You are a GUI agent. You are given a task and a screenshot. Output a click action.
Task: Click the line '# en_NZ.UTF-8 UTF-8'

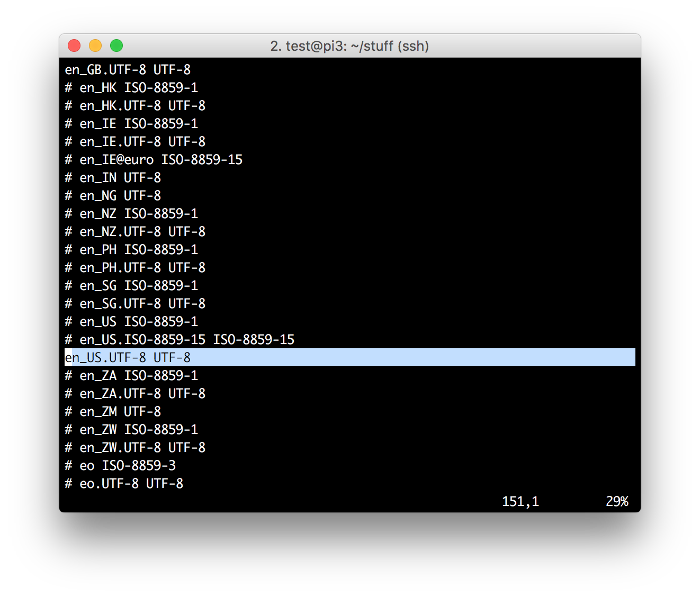coord(135,232)
